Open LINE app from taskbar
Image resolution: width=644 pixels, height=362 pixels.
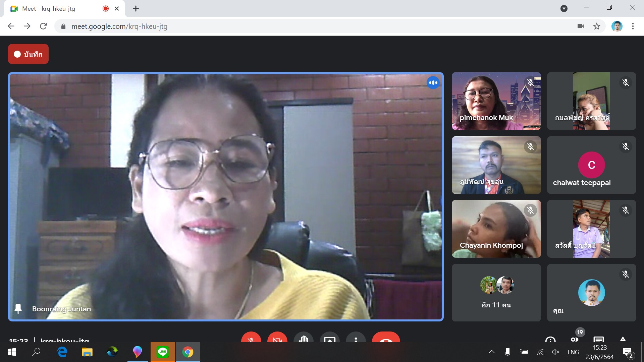[x=163, y=352]
